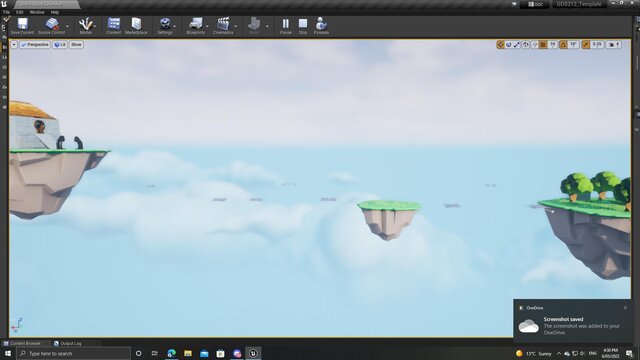The image size is (640, 360).
Task: Open the Window menu
Action: (37, 12)
